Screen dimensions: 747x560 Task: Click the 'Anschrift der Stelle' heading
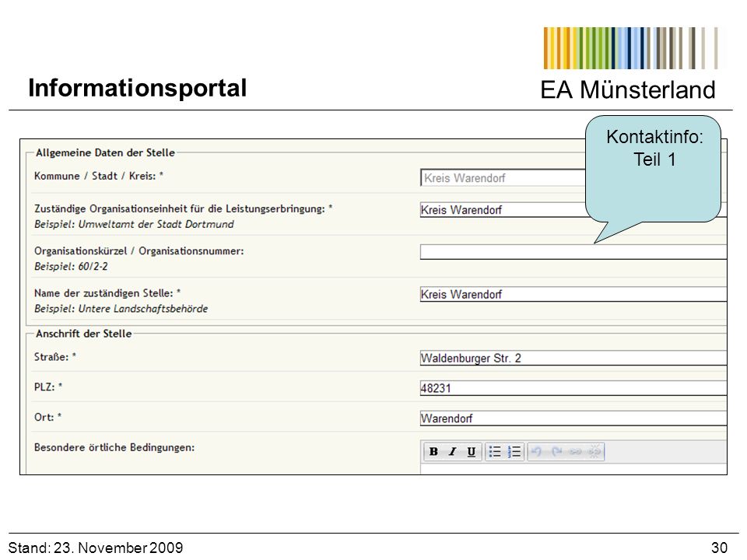83,334
